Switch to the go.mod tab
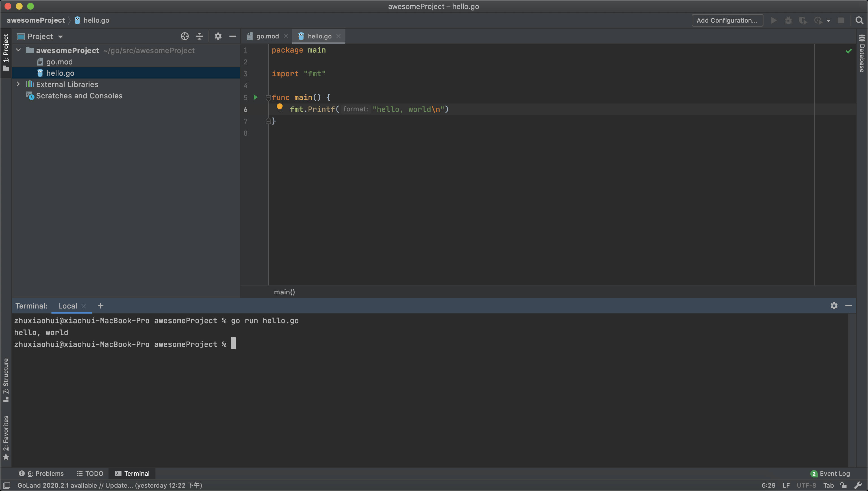The height and width of the screenshot is (491, 868). click(267, 36)
